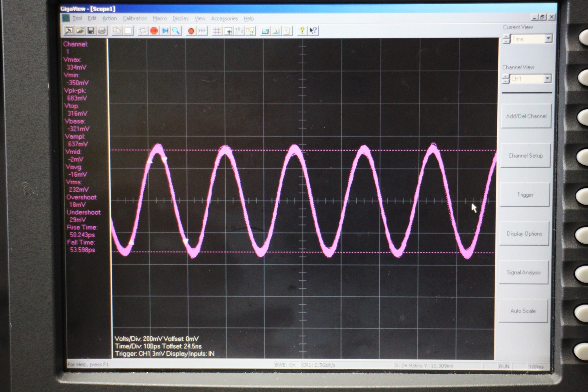The width and height of the screenshot is (588, 392).
Task: Click the red STOP sign icon
Action: click(x=154, y=31)
